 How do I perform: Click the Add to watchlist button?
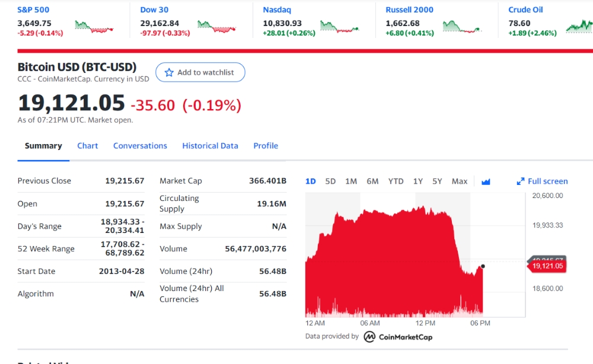click(200, 72)
